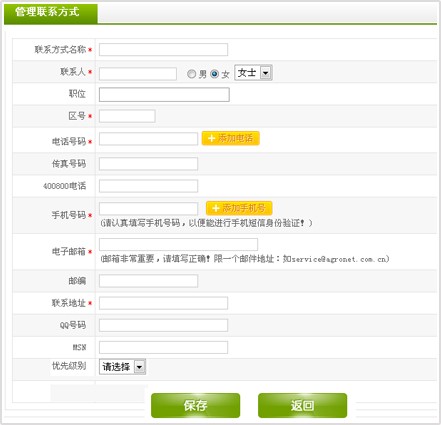The width and height of the screenshot is (441, 425).
Task: Open the 优先级别 请选择 dropdown
Action: (x=122, y=367)
